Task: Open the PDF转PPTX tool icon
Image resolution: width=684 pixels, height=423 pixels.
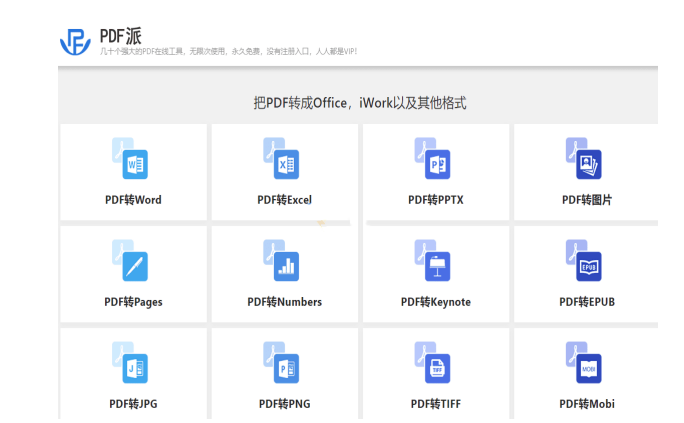Action: [434, 160]
